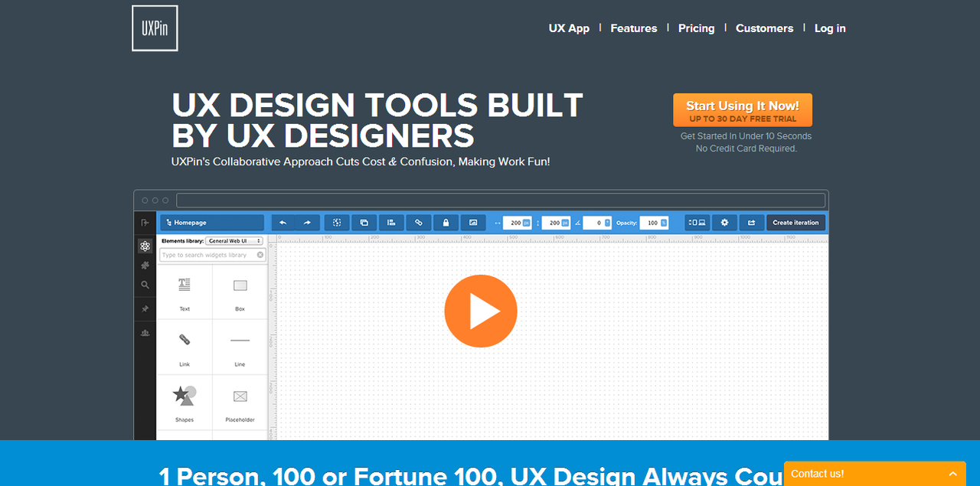Click the lock icon in the toolbar

446,223
